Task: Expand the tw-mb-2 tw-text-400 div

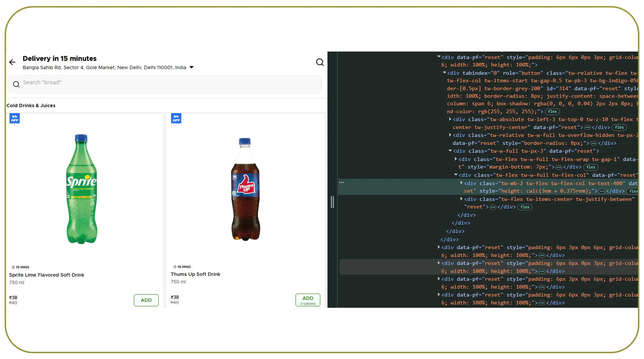Action: tap(461, 183)
